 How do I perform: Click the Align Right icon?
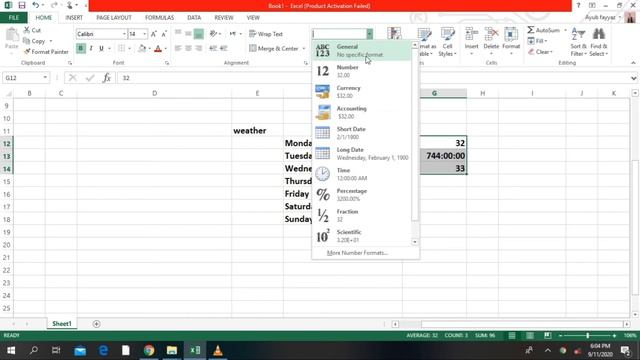(198, 48)
